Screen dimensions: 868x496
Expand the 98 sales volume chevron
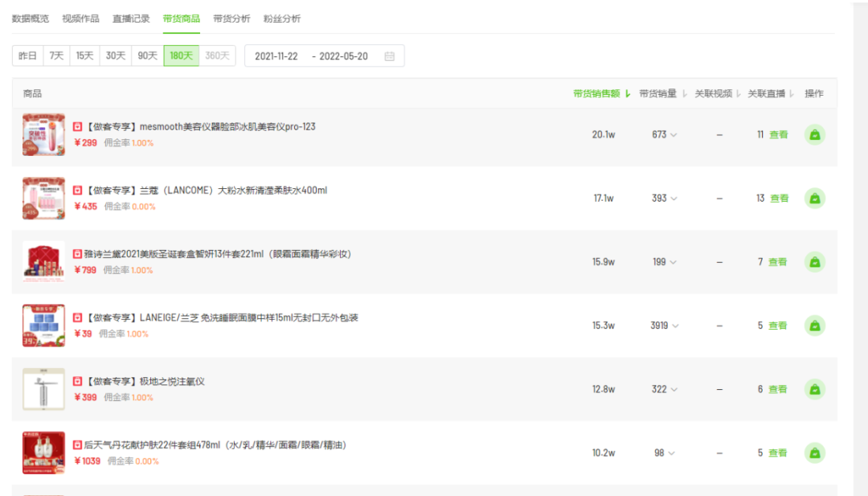[671, 453]
